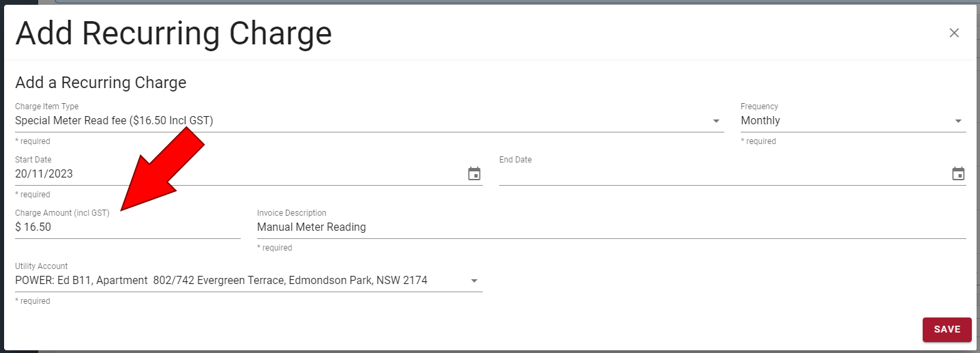The height and width of the screenshot is (353, 980).
Task: Click the SAVE button
Action: 947,329
